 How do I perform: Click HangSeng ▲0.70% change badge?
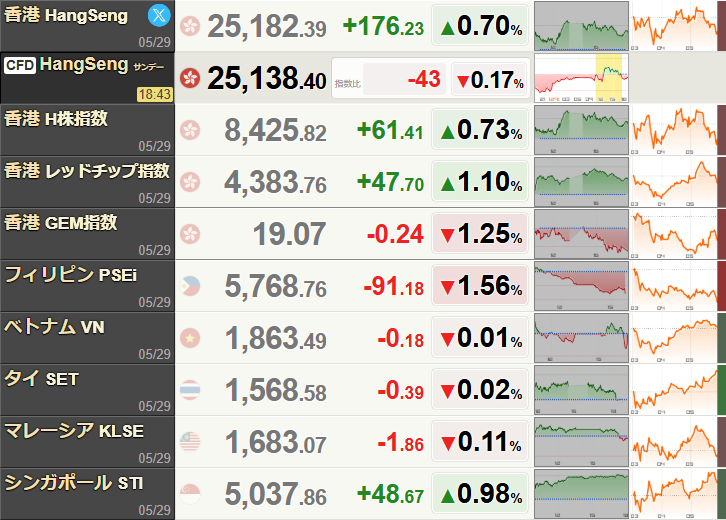(480, 25)
